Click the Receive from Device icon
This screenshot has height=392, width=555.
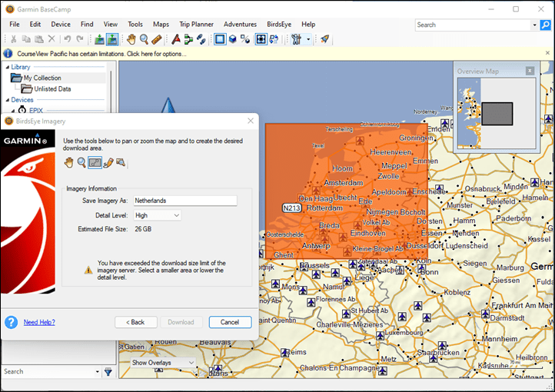click(112, 39)
